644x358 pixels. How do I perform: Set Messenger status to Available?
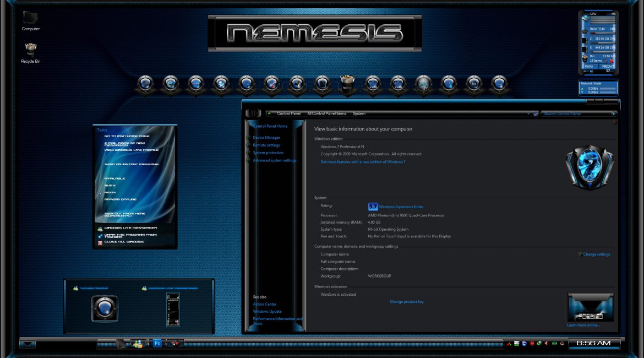[114, 178]
